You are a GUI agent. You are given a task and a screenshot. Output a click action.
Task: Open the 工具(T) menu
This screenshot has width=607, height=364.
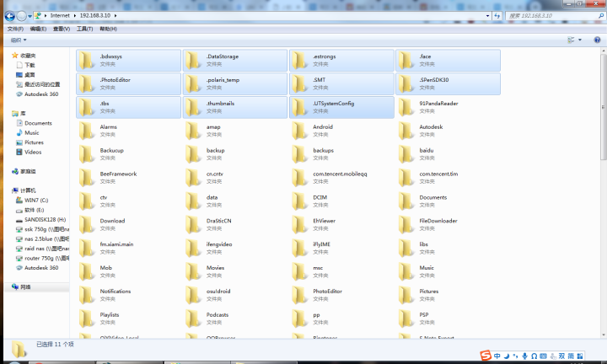[84, 29]
